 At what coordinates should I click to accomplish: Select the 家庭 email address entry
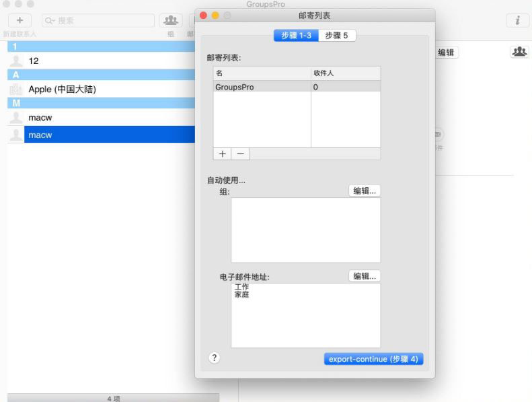coord(241,295)
